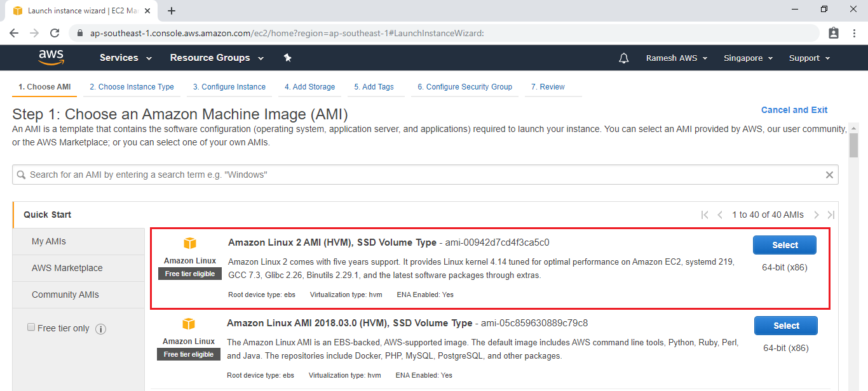Open the Chrome three-dot menu

pos(854,33)
